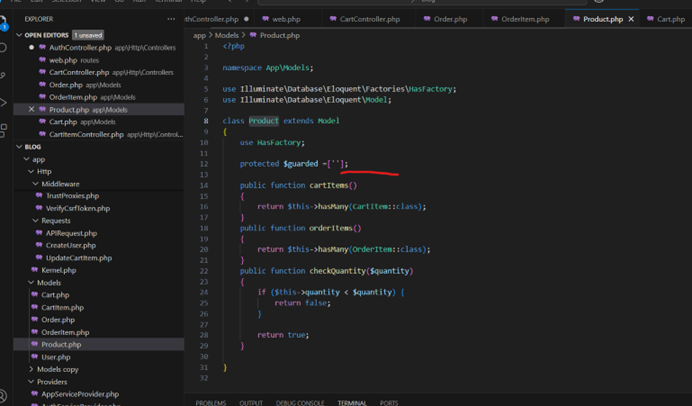
Task: Close Product.php from the Open Editors list
Action: coord(31,110)
